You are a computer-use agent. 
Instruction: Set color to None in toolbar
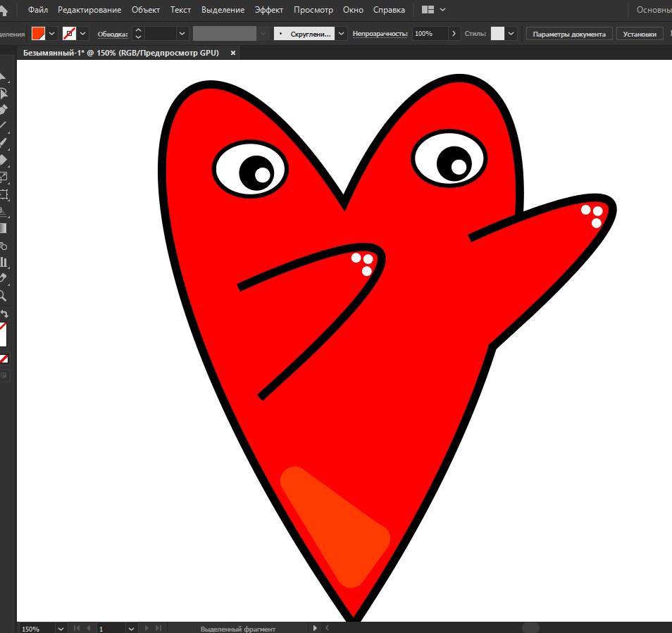click(x=4, y=359)
